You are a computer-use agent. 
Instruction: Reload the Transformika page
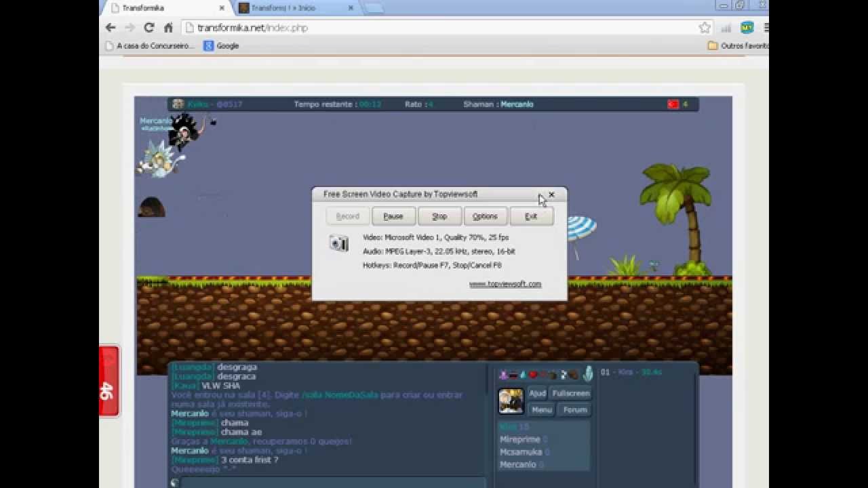(x=149, y=28)
